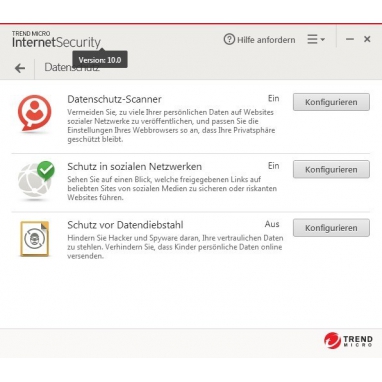Screen dimensions: 382x382
Task: Click the Trend Micro logo at bottom
Action: [x=348, y=340]
